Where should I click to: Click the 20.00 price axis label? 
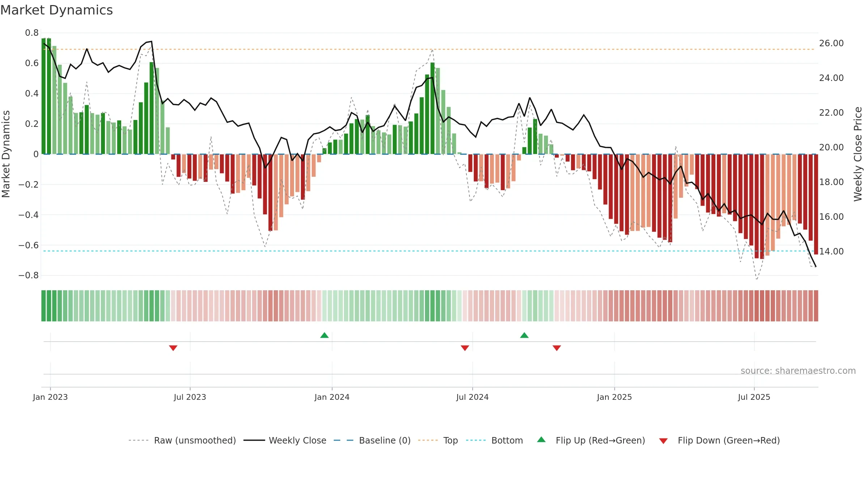pos(831,147)
